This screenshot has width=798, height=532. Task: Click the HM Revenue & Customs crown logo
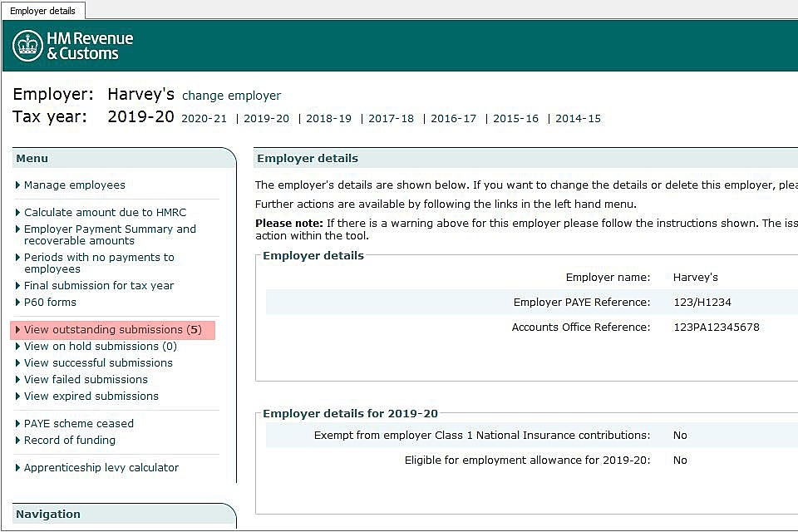pos(27,46)
